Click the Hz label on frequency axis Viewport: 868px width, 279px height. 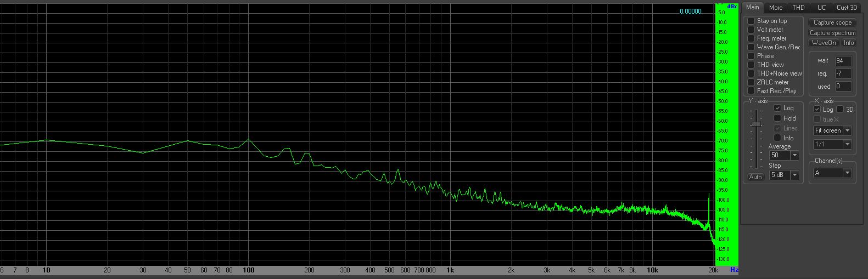tap(734, 270)
